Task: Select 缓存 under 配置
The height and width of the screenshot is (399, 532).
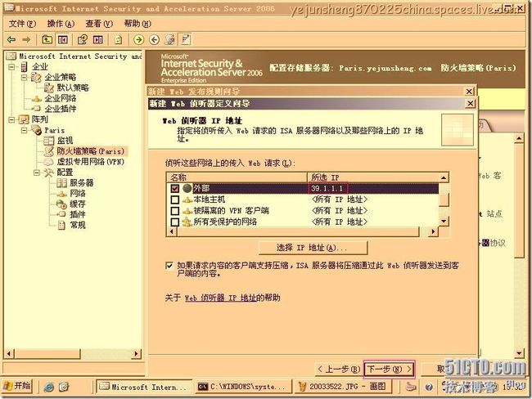Action: [78, 204]
